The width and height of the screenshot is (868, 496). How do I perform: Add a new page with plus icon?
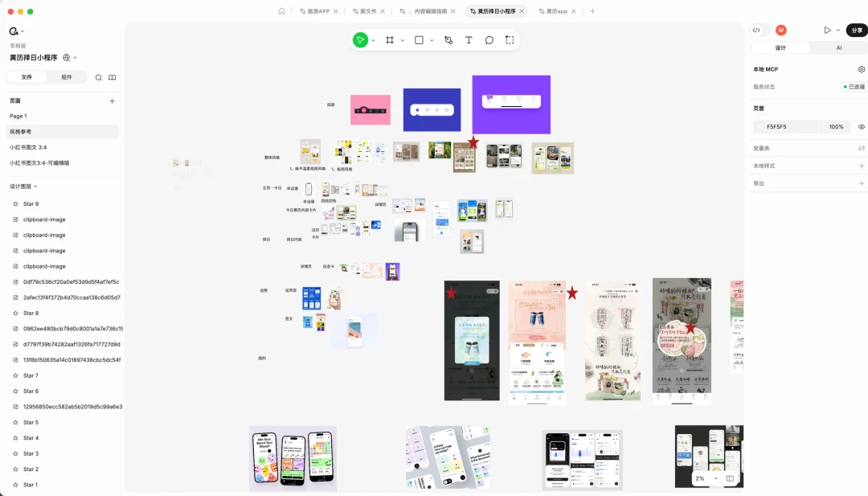[x=112, y=100]
